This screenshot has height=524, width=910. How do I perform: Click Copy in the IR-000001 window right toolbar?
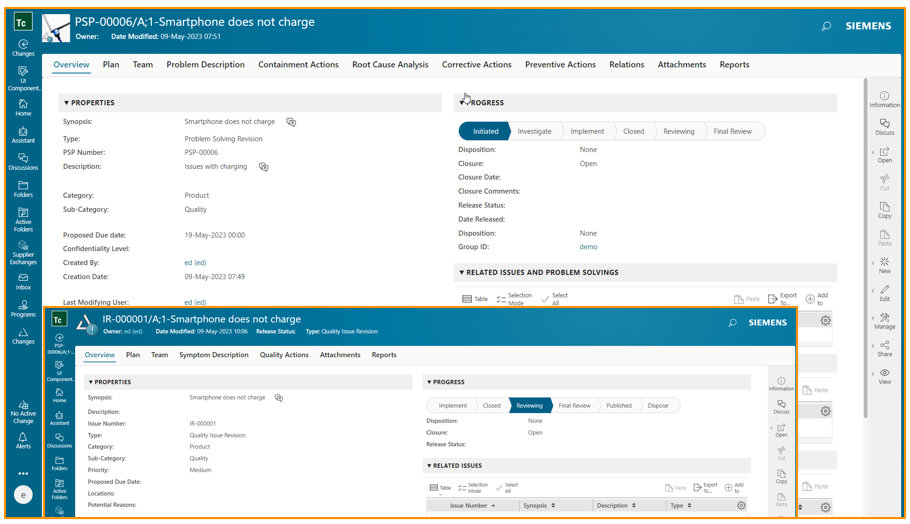coord(781,476)
